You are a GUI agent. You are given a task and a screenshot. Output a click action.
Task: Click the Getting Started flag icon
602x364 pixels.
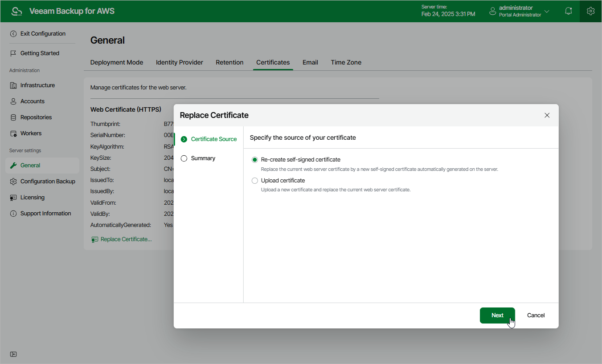(x=13, y=53)
